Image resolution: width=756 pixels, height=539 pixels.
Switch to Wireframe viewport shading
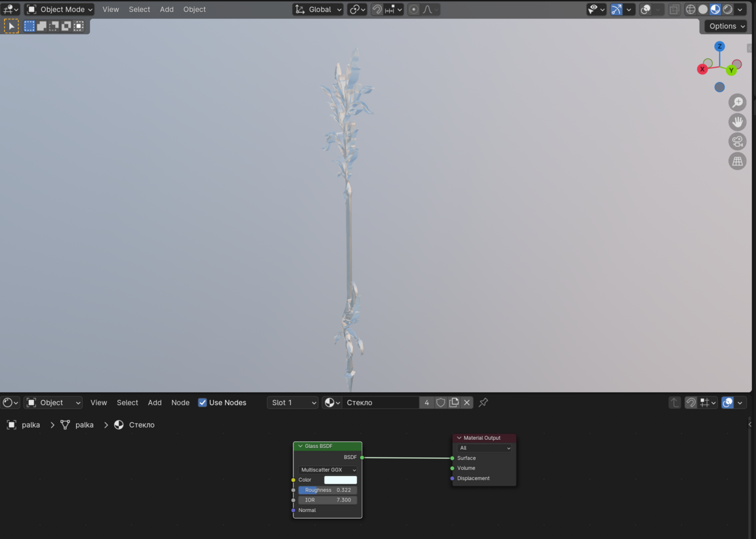point(691,9)
